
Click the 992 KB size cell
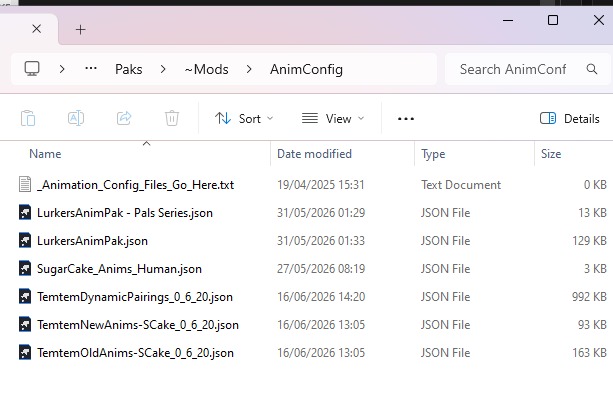(x=589, y=297)
